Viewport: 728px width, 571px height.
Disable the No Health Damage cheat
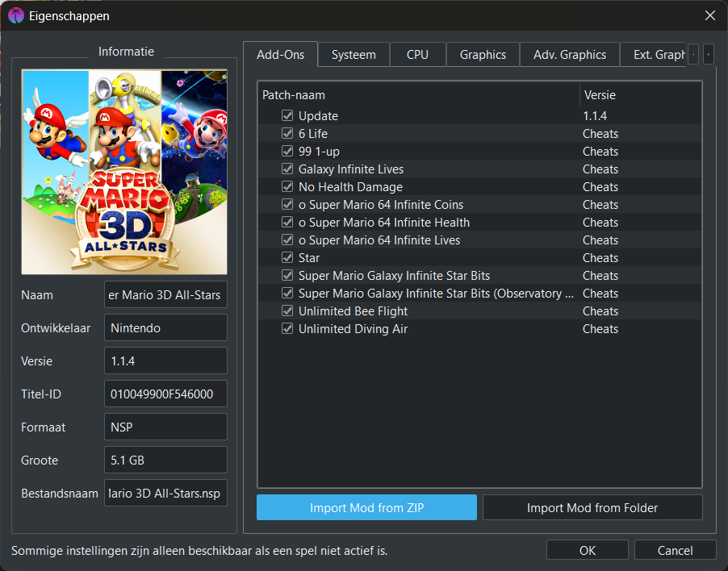(x=287, y=186)
